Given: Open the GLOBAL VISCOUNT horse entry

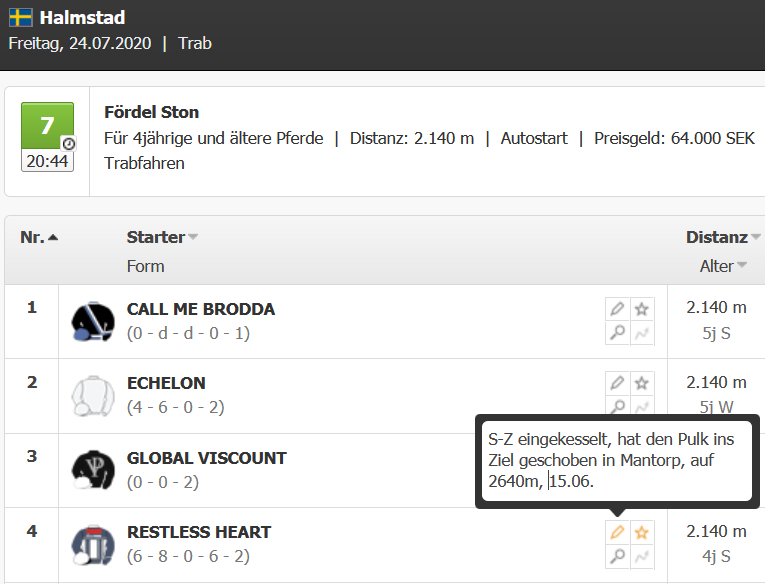Looking at the screenshot, I should tap(206, 458).
